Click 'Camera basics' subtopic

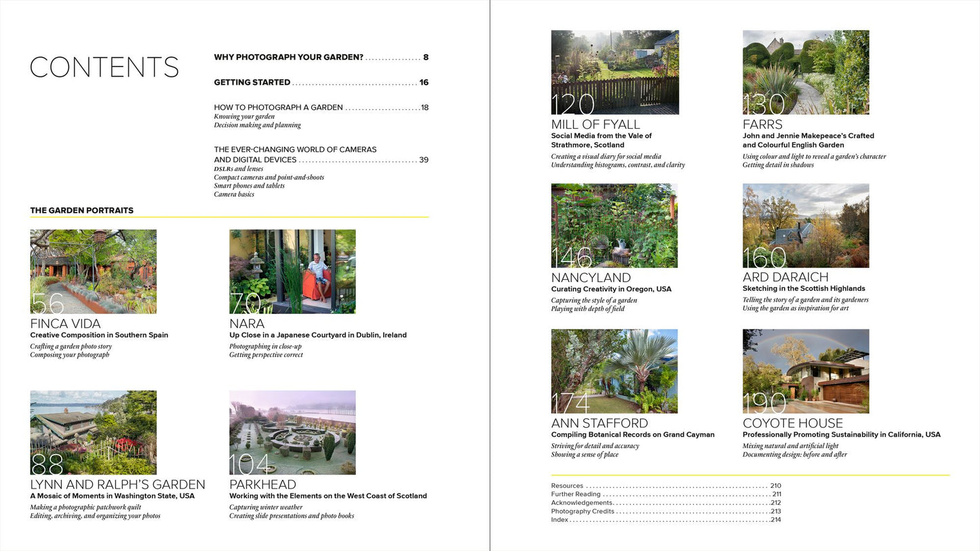[234, 195]
